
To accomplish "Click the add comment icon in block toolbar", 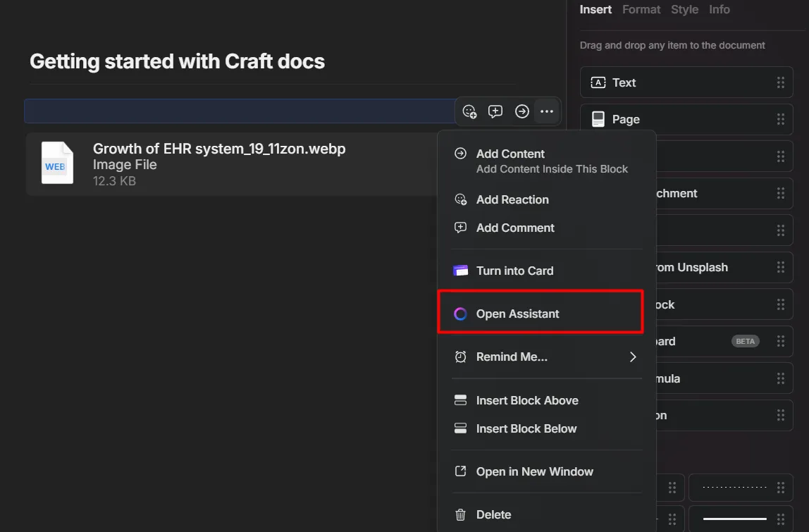I will (x=495, y=111).
